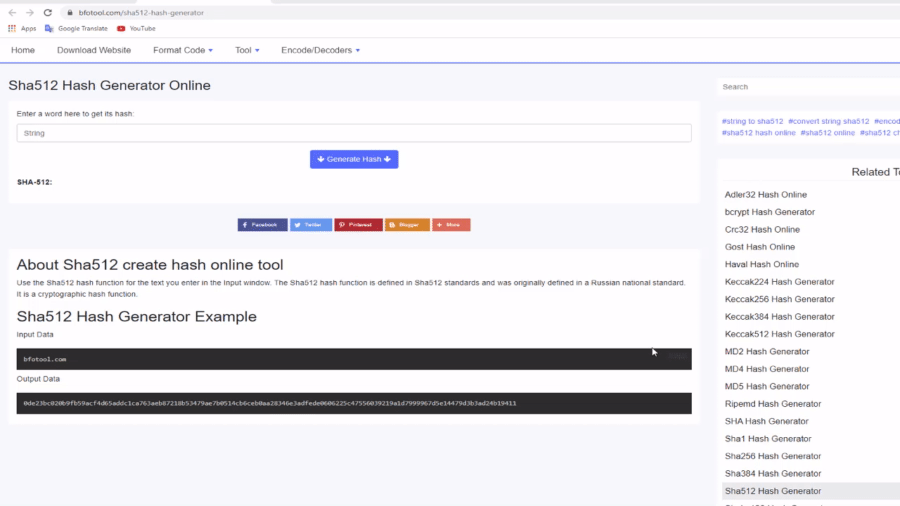Click the String input field
The width and height of the screenshot is (900, 506).
pyautogui.click(x=354, y=133)
